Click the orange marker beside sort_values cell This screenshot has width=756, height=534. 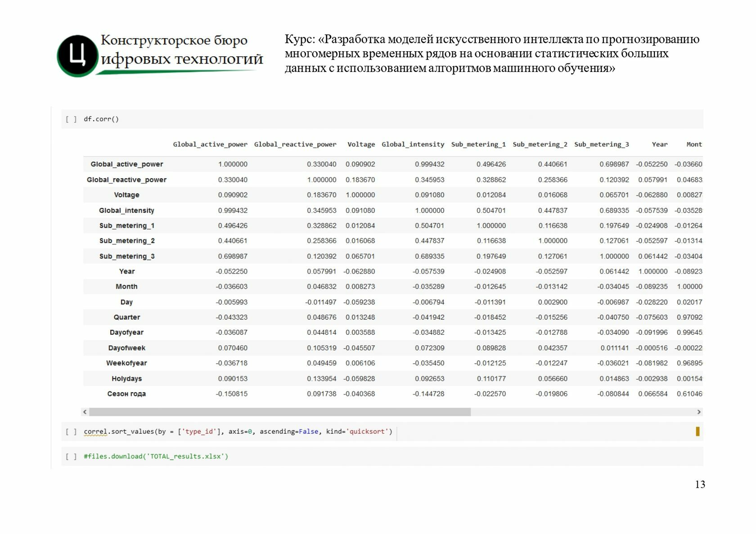[x=697, y=432]
